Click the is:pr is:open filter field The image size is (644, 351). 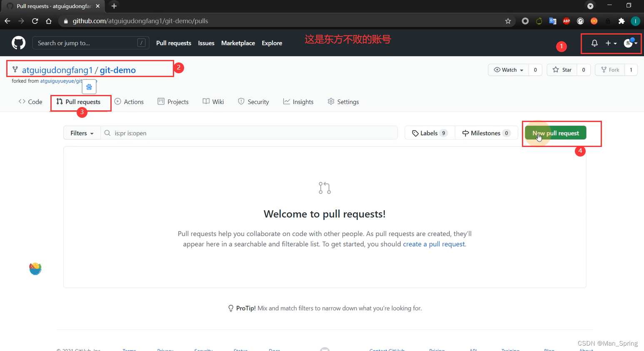click(x=249, y=133)
